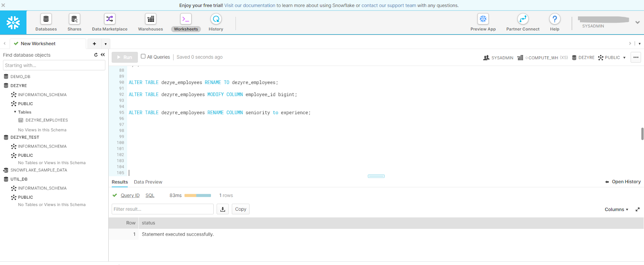The height and width of the screenshot is (265, 644).
Task: Focus the Starting with search field
Action: click(x=54, y=65)
